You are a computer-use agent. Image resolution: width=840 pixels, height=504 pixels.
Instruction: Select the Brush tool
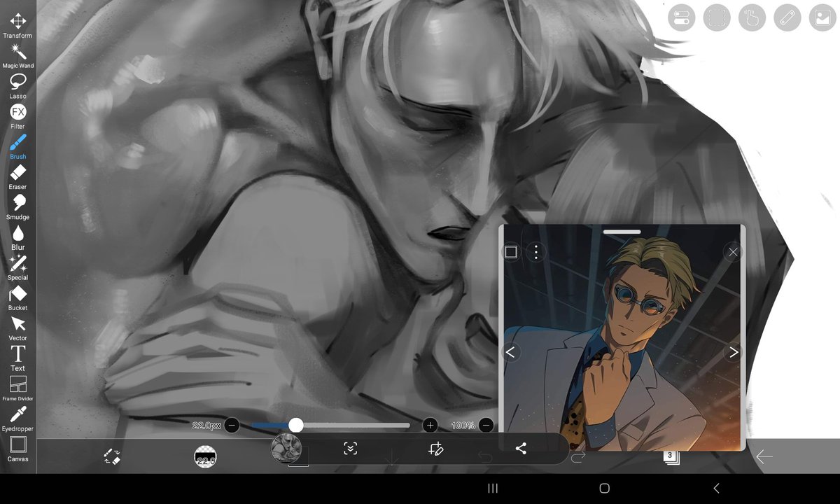click(x=17, y=146)
